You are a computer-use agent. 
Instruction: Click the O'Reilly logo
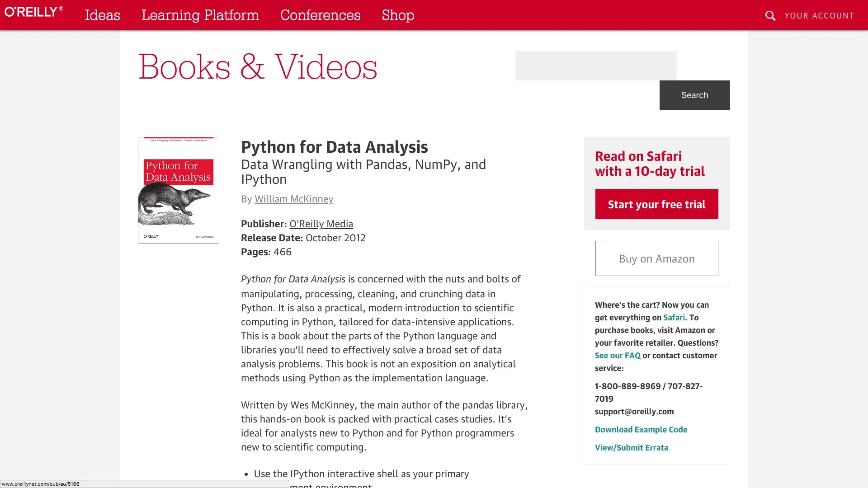point(34,12)
